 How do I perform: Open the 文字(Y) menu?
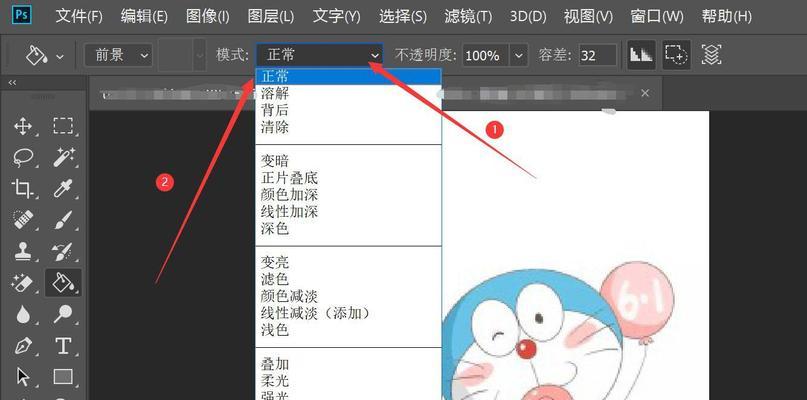point(337,16)
